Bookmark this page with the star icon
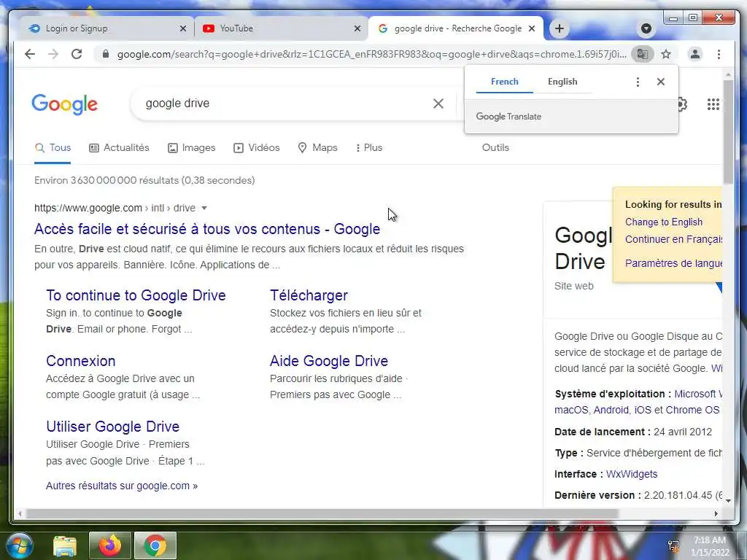Image resolution: width=747 pixels, height=560 pixels. click(666, 54)
